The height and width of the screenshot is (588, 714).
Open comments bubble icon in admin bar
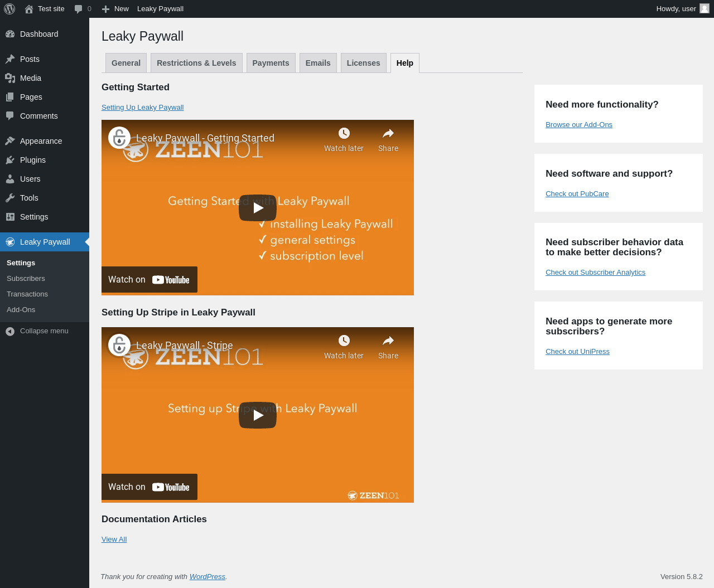click(x=79, y=9)
